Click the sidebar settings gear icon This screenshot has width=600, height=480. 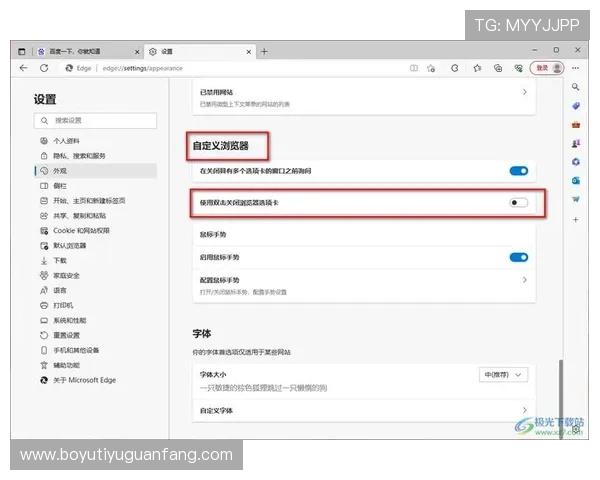[576, 429]
